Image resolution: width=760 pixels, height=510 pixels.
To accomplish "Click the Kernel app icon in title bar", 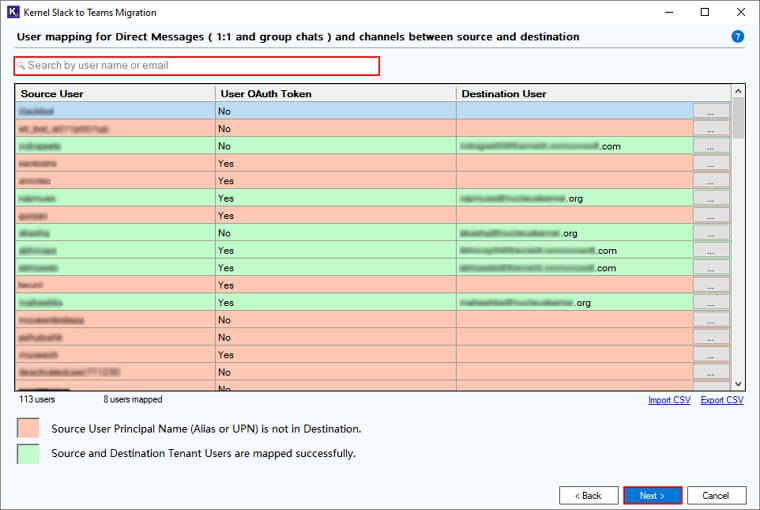I will pos(13,12).
